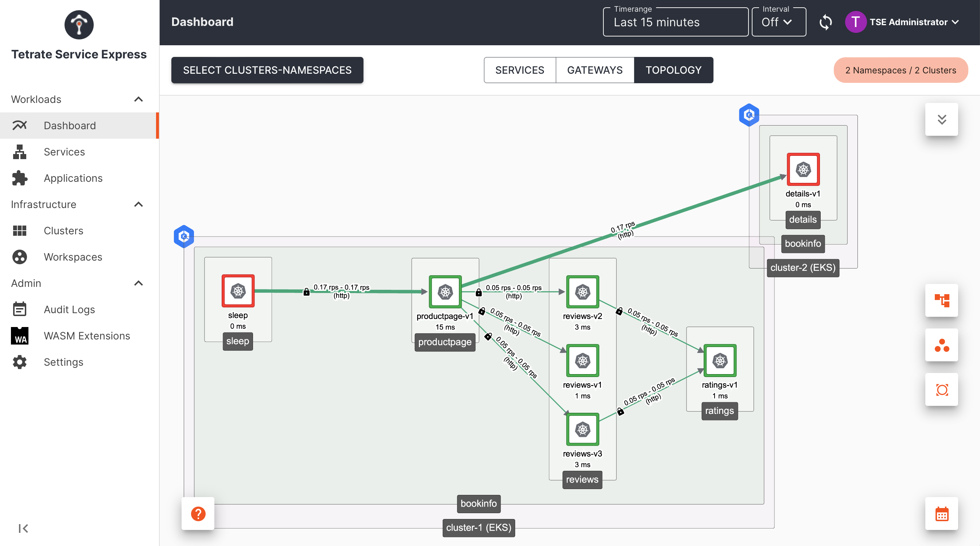Image resolution: width=980 pixels, height=546 pixels.
Task: Open the Interval dropdown set to Off
Action: point(778,22)
